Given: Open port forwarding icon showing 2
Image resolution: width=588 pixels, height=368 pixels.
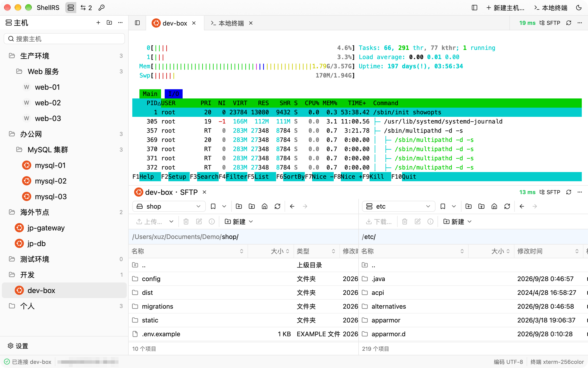Looking at the screenshot, I should click(x=86, y=8).
